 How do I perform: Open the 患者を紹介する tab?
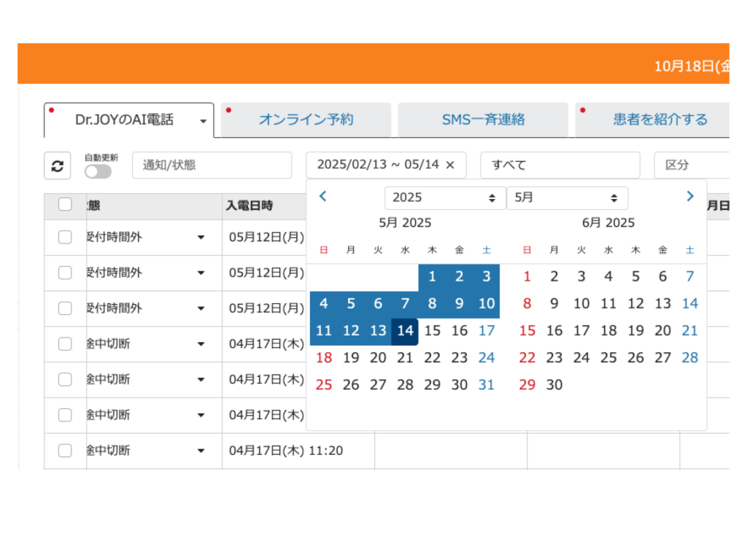point(659,120)
